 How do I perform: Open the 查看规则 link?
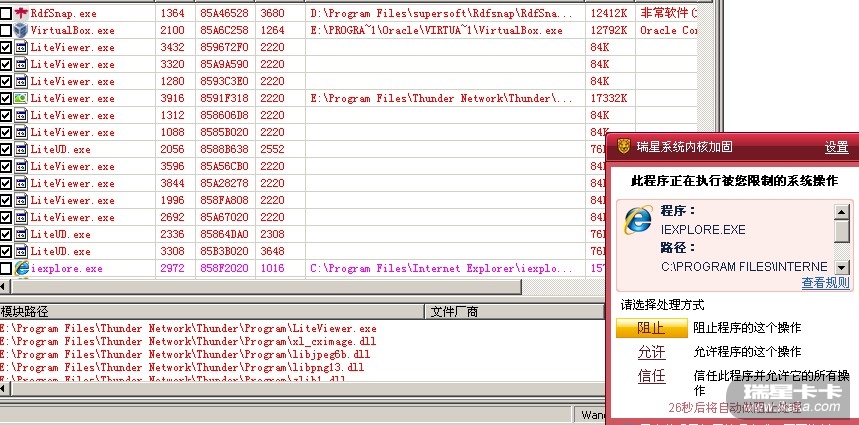[826, 283]
